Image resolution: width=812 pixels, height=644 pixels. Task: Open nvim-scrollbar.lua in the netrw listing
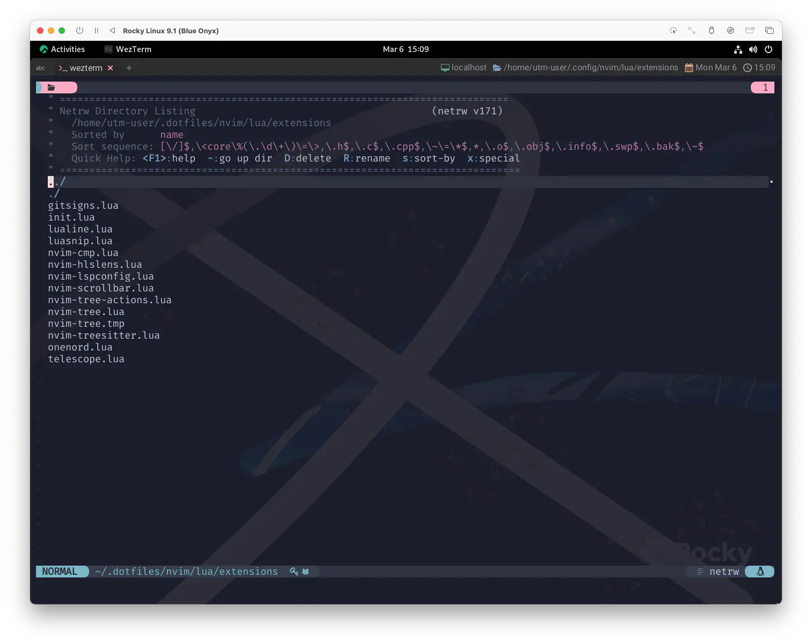click(101, 288)
